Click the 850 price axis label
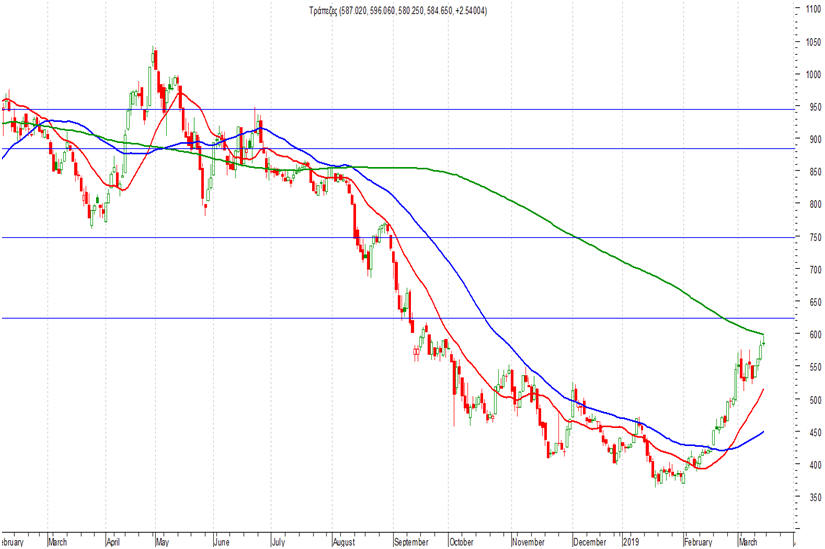 814,172
